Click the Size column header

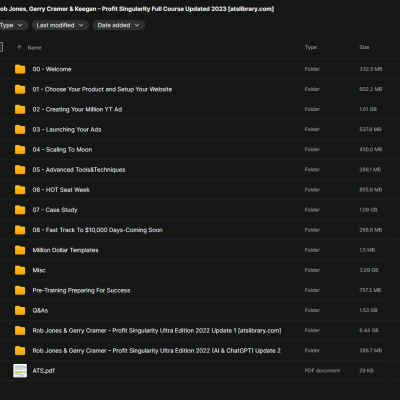(364, 47)
